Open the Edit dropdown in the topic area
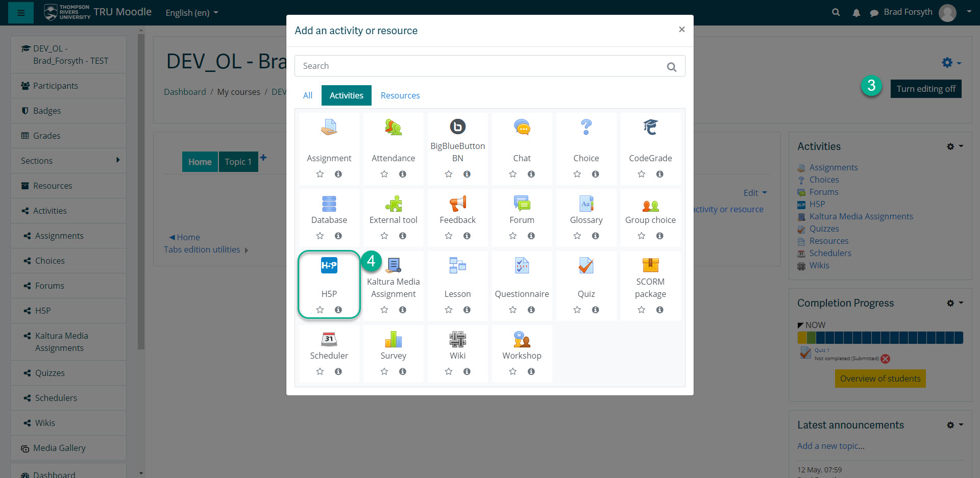Image resolution: width=980 pixels, height=478 pixels. [755, 193]
